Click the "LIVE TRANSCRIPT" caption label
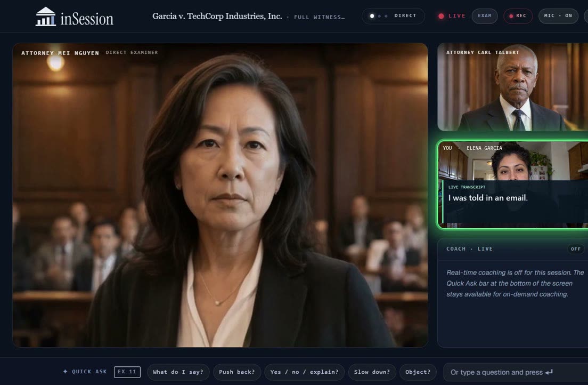 467,187
